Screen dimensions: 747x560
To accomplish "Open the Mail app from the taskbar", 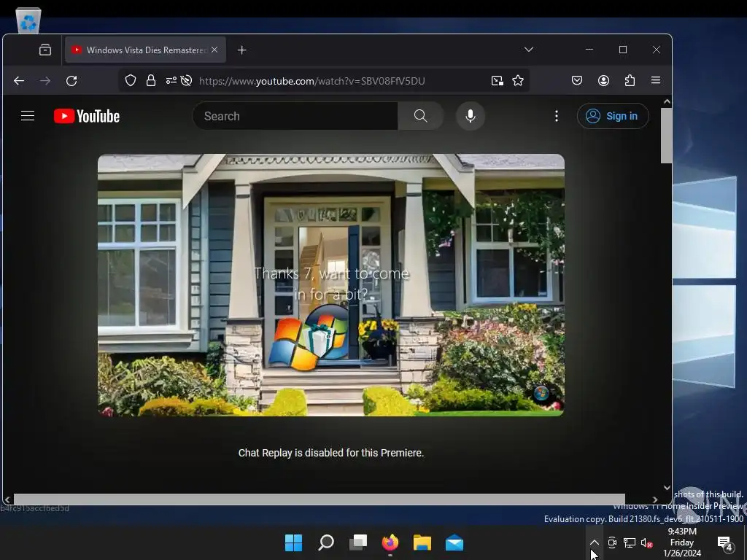I will click(454, 542).
